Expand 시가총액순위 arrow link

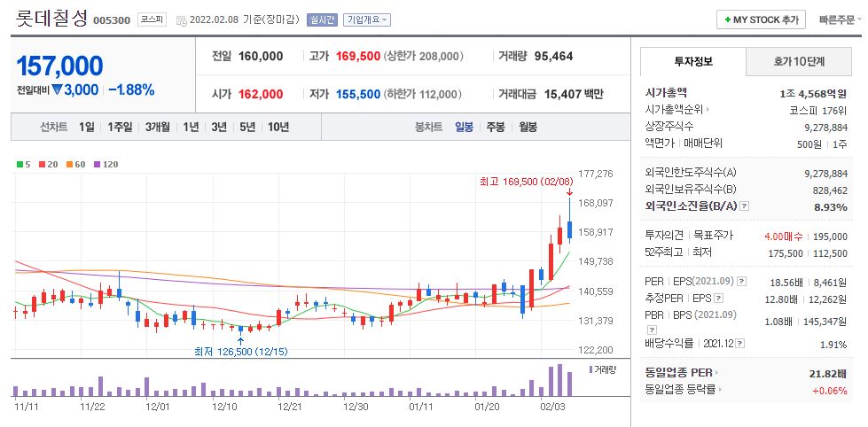708,110
